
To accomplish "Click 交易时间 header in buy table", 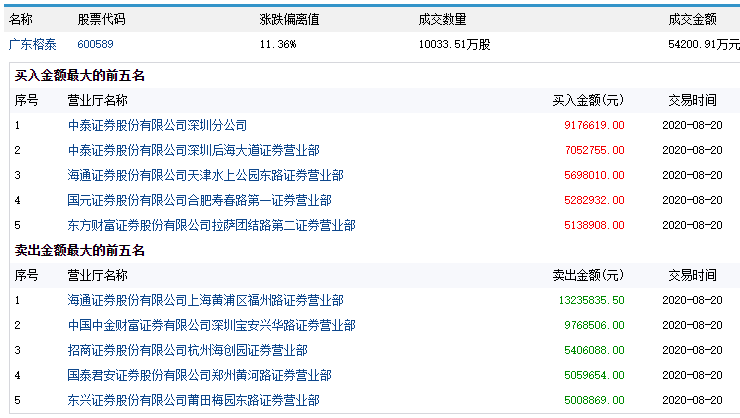I will coord(692,100).
